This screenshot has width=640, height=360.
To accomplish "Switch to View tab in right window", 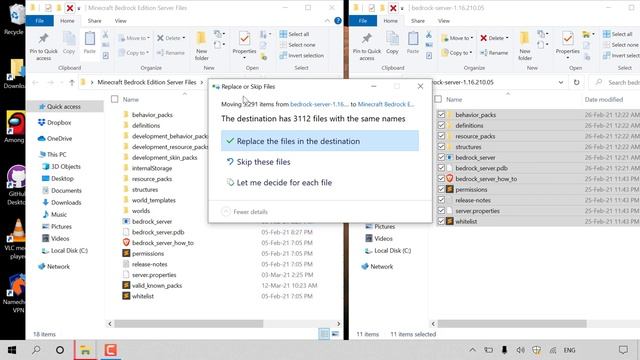I will [x=444, y=20].
